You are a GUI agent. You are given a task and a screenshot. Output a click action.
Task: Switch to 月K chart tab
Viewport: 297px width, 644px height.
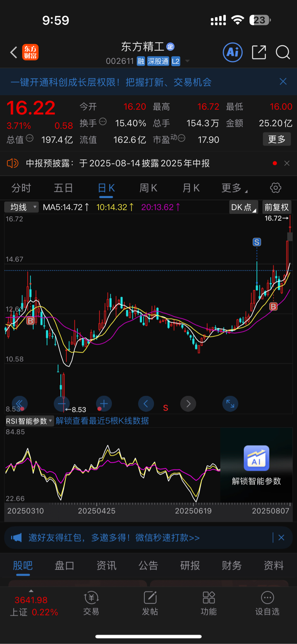pyautogui.click(x=191, y=188)
